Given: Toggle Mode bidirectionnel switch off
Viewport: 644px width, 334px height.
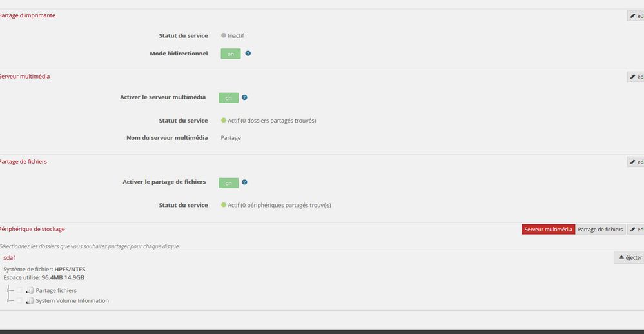Looking at the screenshot, I should pos(230,54).
